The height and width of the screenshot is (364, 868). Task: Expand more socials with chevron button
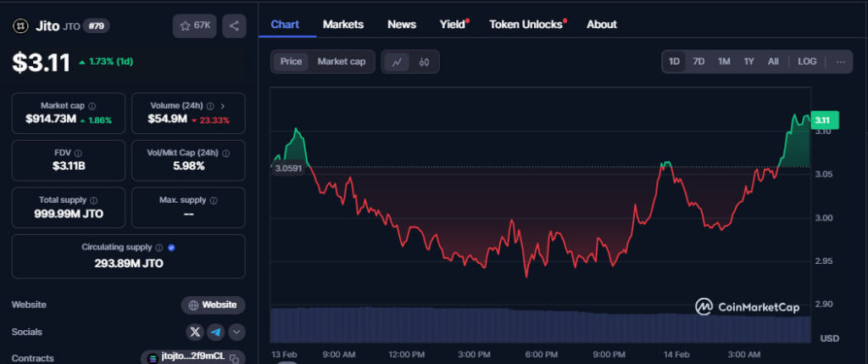tap(236, 332)
